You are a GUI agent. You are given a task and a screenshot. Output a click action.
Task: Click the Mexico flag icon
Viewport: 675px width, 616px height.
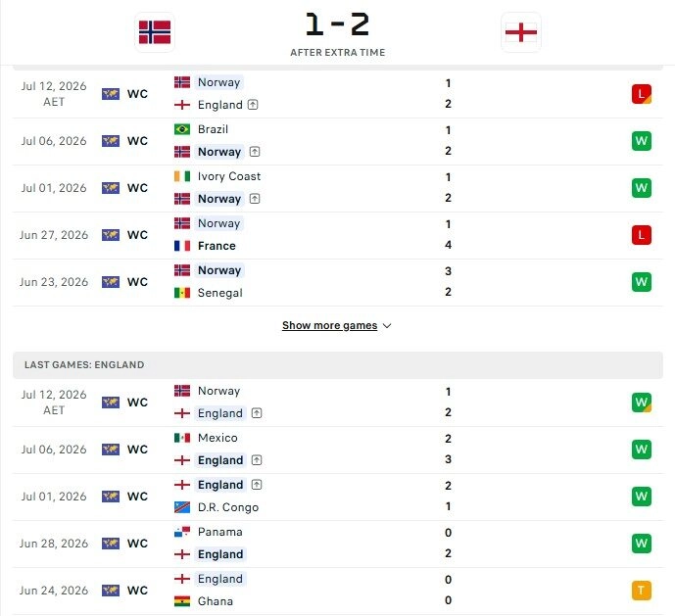182,438
